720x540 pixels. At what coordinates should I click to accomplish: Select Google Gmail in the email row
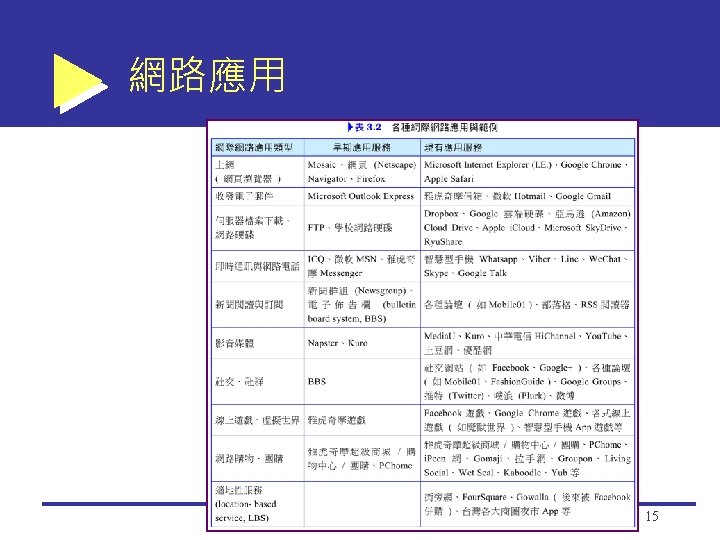(x=583, y=196)
